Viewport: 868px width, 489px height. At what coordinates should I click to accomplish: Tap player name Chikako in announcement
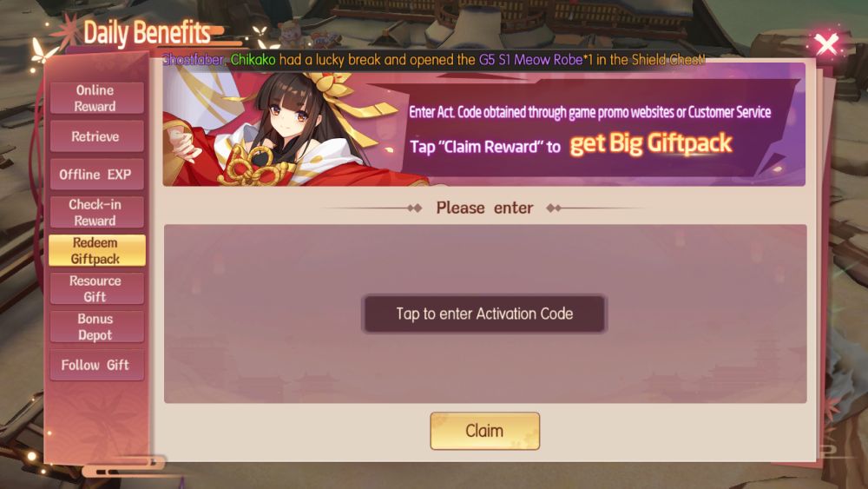[x=253, y=60]
